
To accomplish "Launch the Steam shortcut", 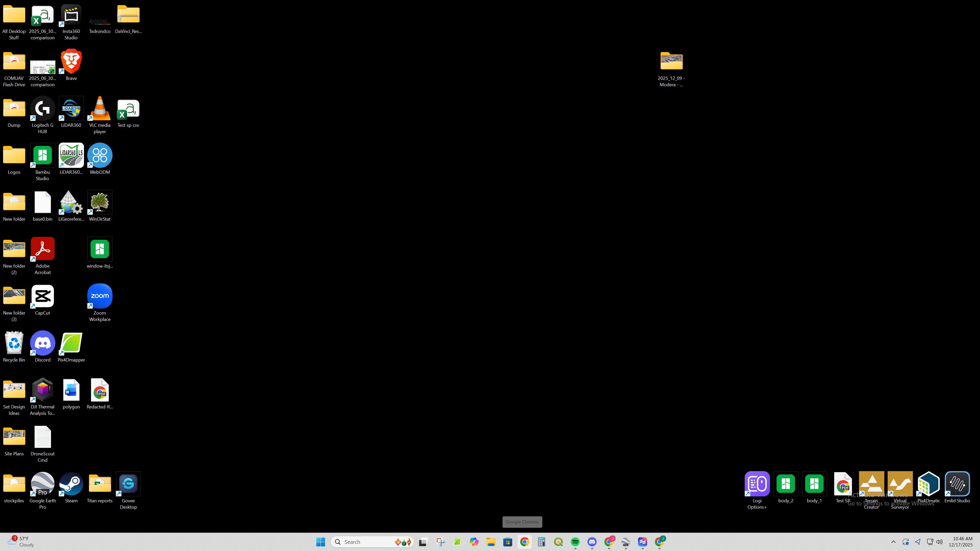I will (x=71, y=488).
